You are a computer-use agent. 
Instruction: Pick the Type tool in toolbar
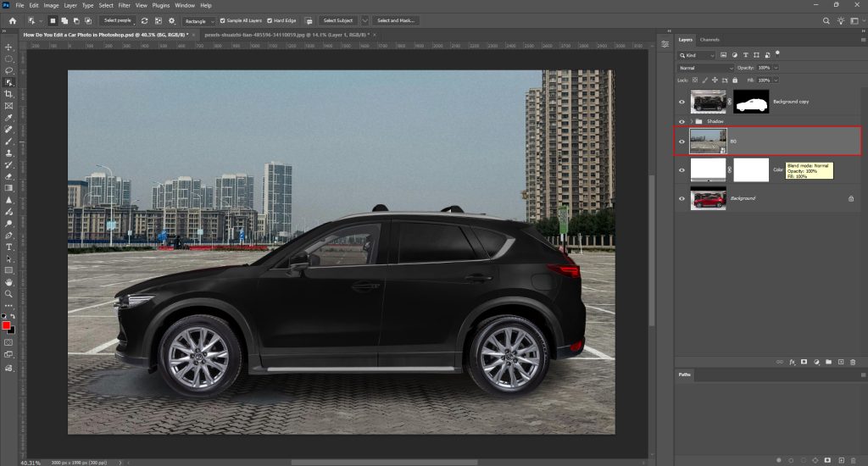click(x=8, y=247)
